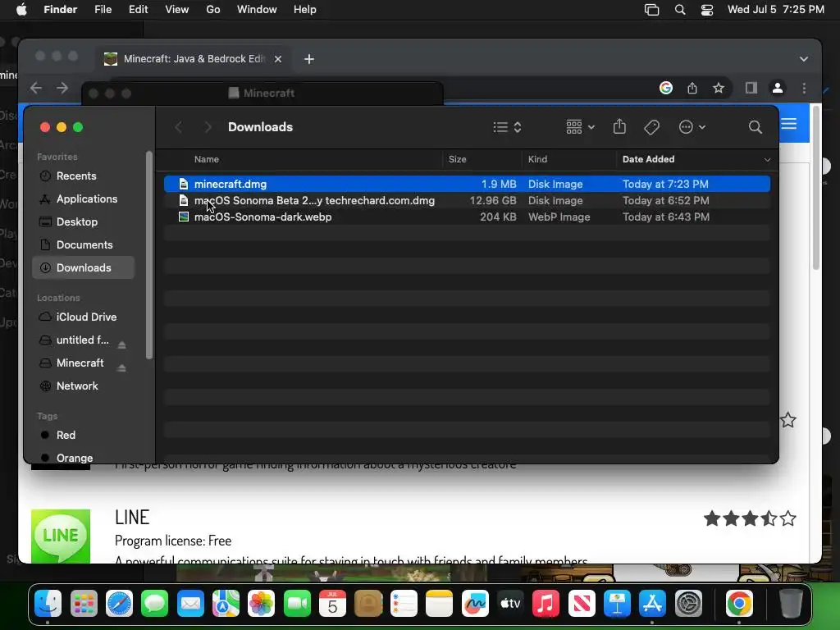Sort by the Kind column header
This screenshot has width=840, height=630.
(x=537, y=159)
